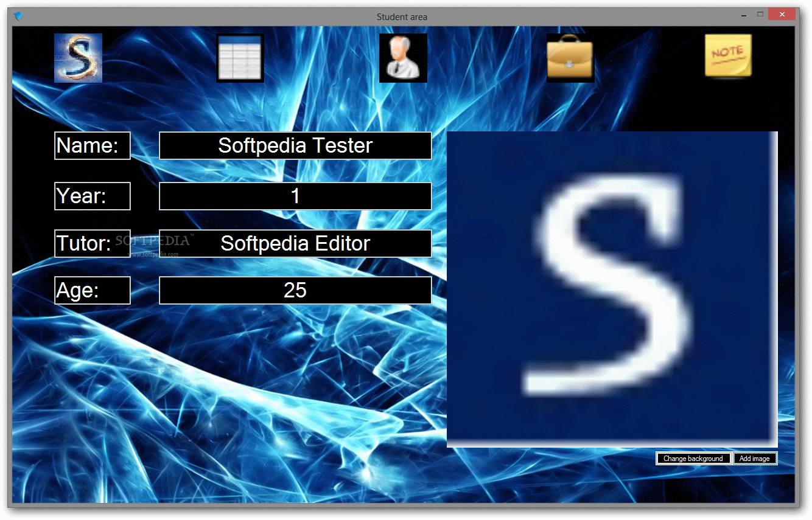Click the Add image button
Screen dimensions: 812x520
coord(755,459)
